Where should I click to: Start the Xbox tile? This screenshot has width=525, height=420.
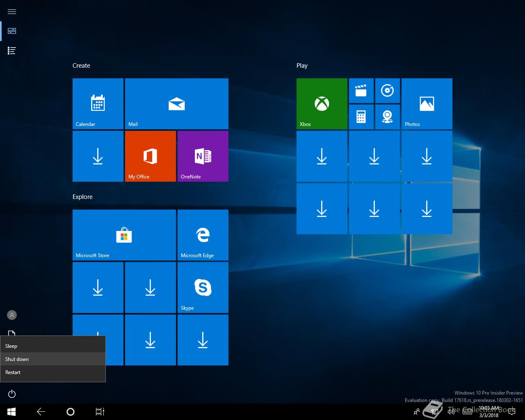click(322, 104)
